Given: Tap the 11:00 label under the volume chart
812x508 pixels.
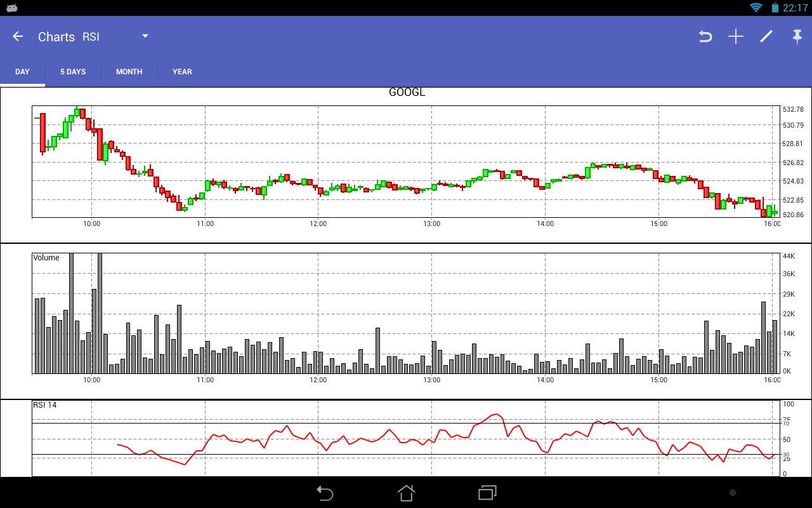Looking at the screenshot, I should pos(205,380).
